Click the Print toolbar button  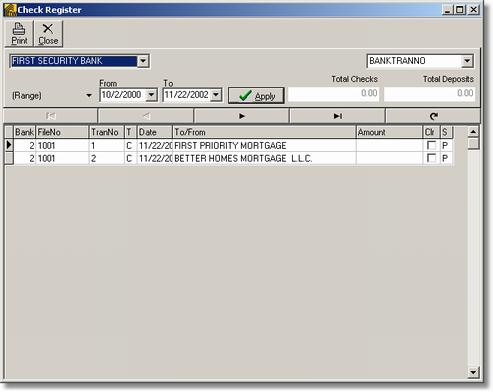[x=19, y=34]
